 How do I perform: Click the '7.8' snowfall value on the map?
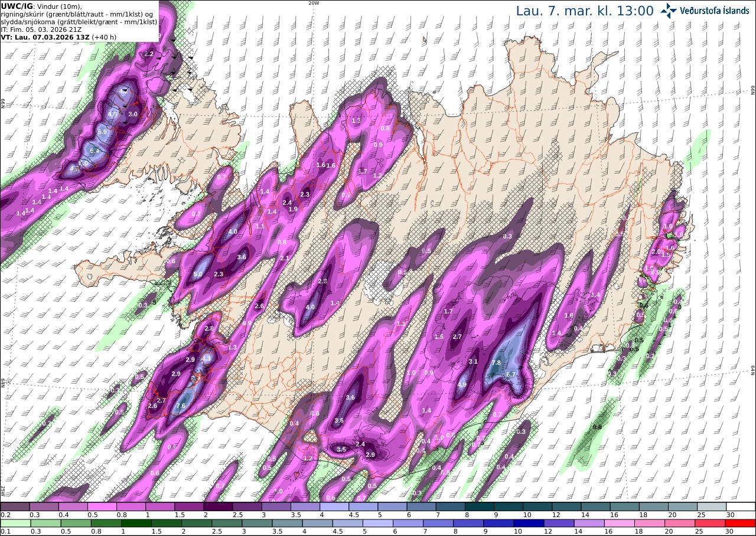496,362
